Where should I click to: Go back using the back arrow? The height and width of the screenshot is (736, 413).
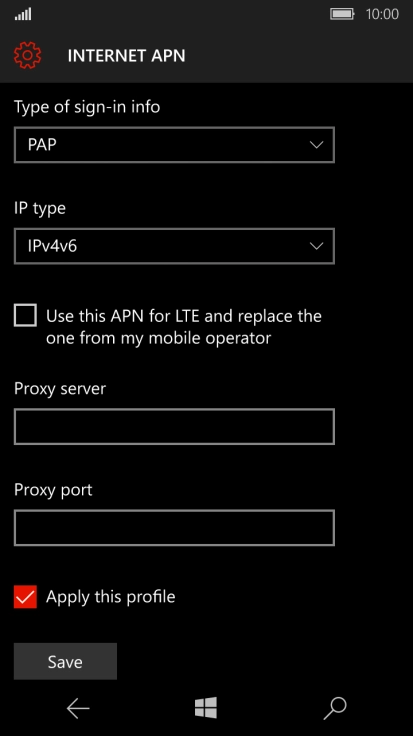[x=78, y=708]
